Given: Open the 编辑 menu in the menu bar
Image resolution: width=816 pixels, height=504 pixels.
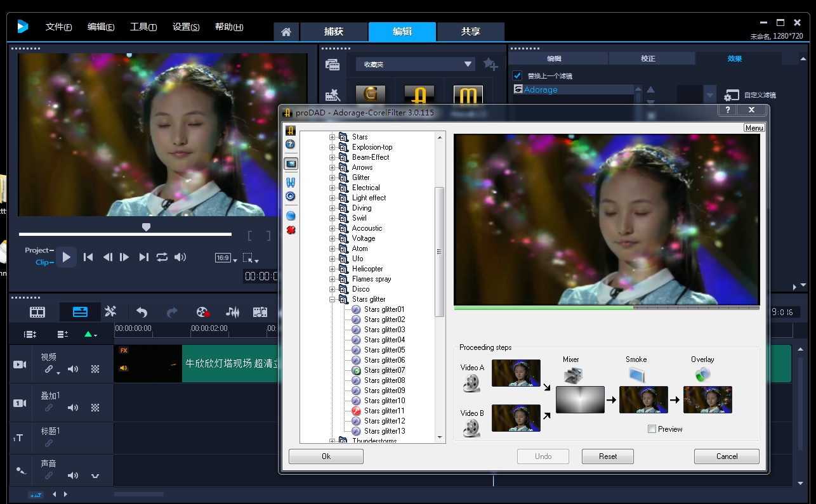Looking at the screenshot, I should 101,27.
